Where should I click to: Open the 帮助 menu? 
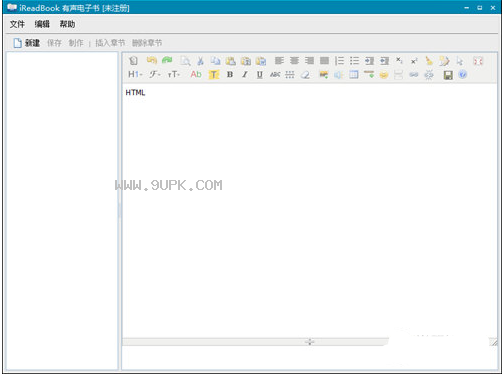coord(67,24)
